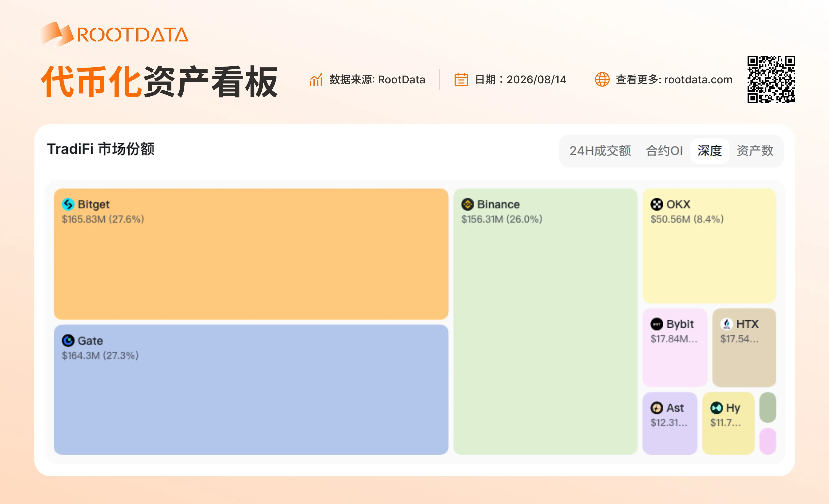The width and height of the screenshot is (829, 504).
Task: Click the Ast value $12.31...
Action: click(669, 423)
